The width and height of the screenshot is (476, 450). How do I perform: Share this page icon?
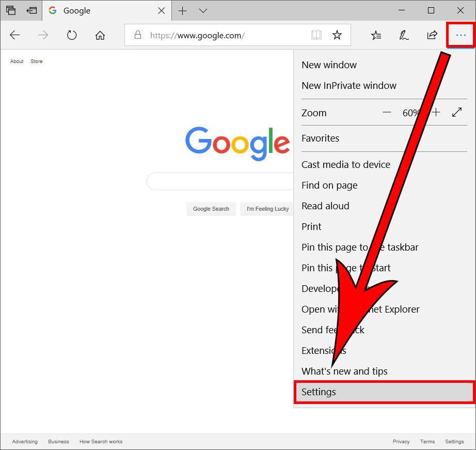click(x=432, y=35)
